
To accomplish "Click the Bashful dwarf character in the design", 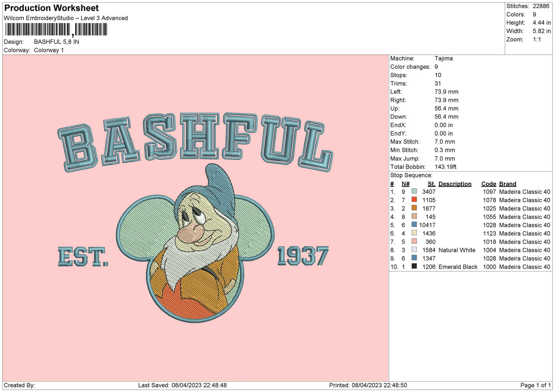I will 200,238.
